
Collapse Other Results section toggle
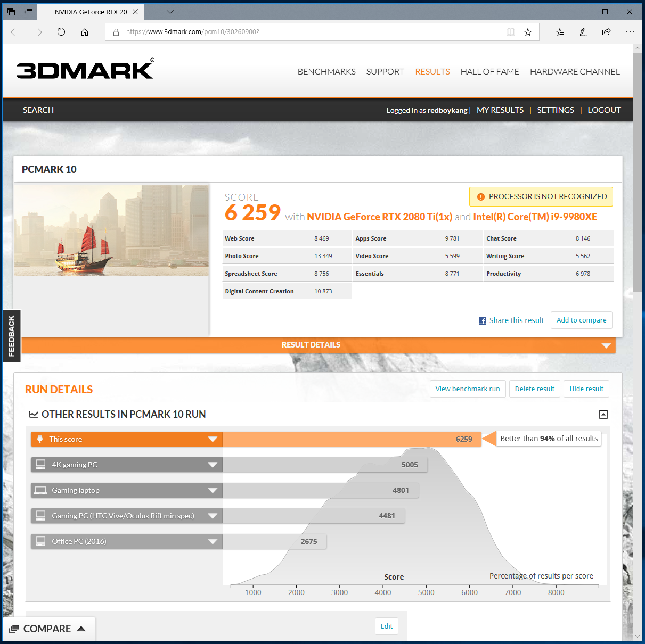tap(603, 415)
